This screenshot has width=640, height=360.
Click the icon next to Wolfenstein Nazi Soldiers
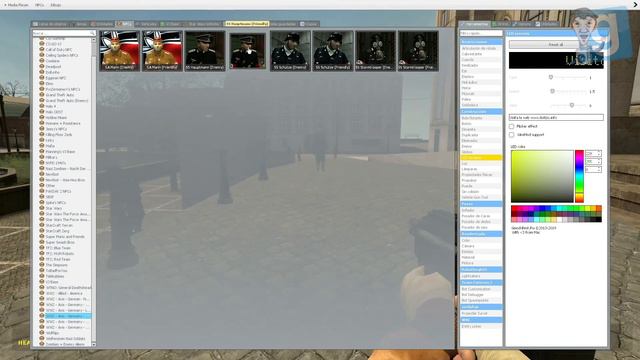[x=42, y=338]
